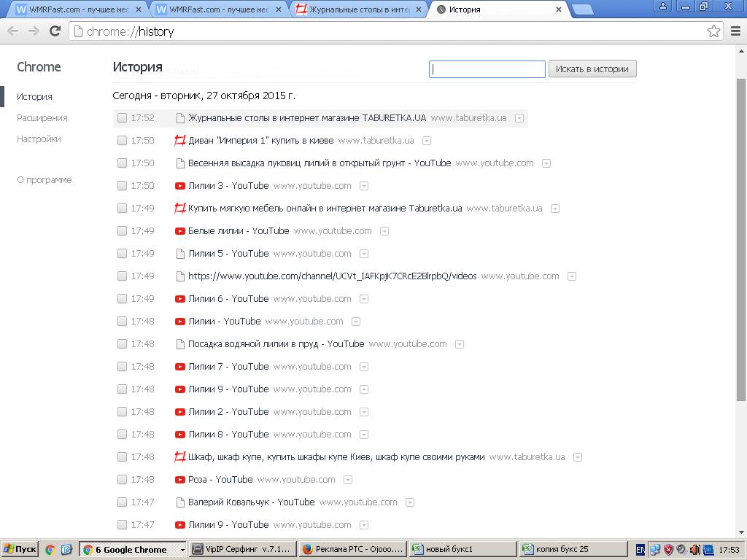Click the volume icon in the system tray

694,550
